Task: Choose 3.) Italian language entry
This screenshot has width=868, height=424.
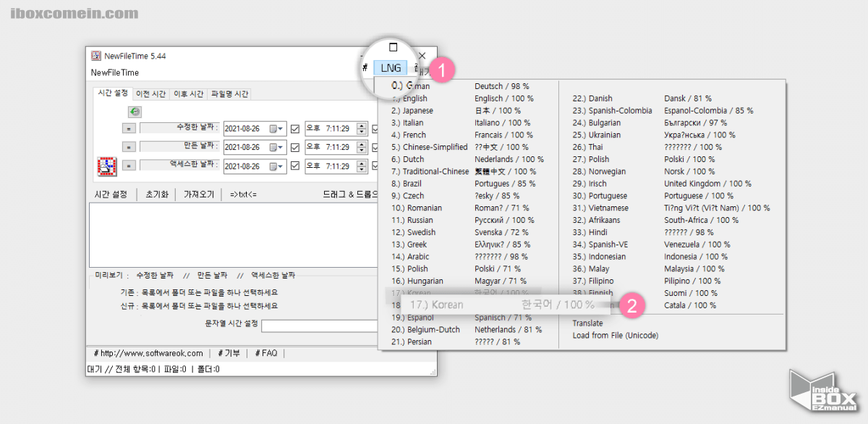Action: point(468,123)
